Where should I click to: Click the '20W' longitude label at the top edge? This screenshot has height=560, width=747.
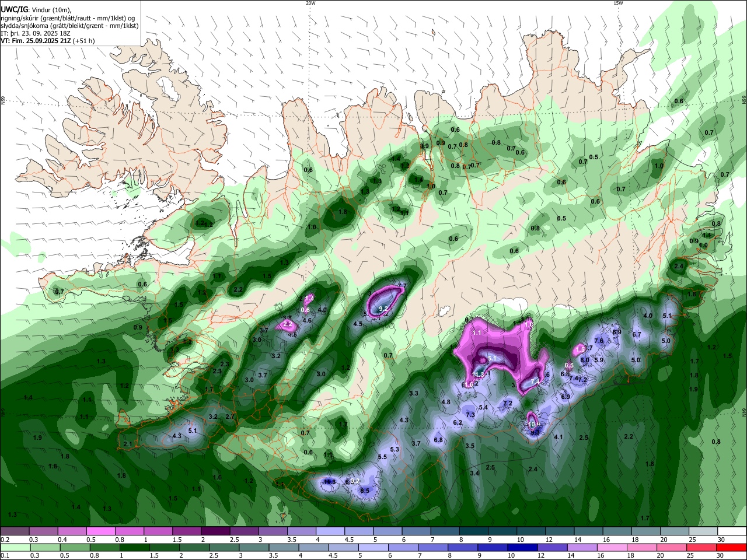310,3
